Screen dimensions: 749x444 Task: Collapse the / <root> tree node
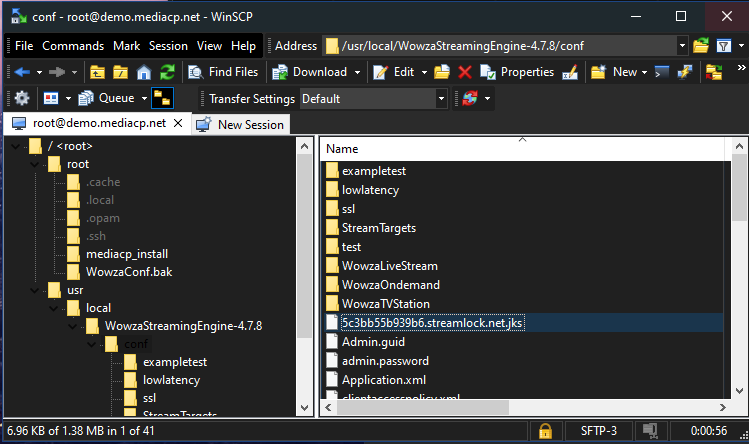click(x=16, y=146)
